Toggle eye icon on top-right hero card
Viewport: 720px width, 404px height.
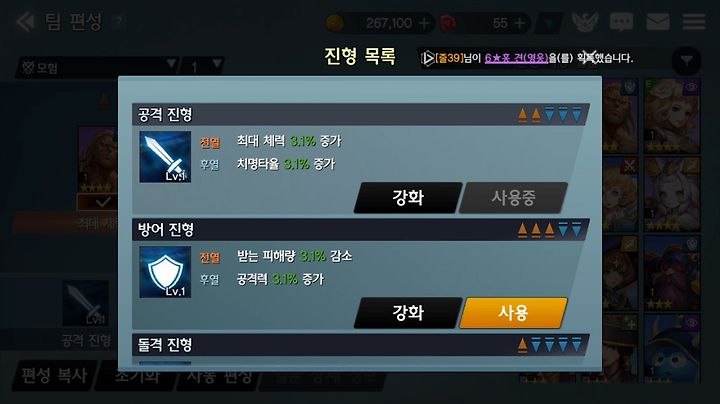[691, 87]
